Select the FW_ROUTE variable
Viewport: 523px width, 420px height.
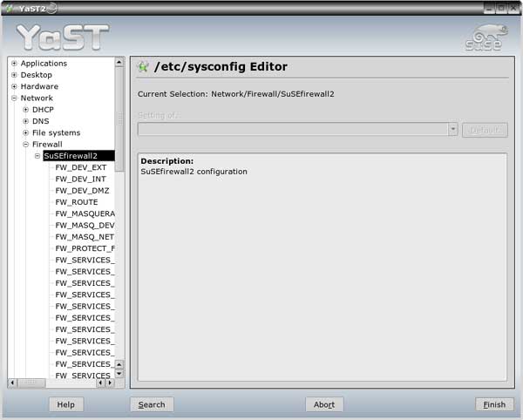[x=77, y=202]
